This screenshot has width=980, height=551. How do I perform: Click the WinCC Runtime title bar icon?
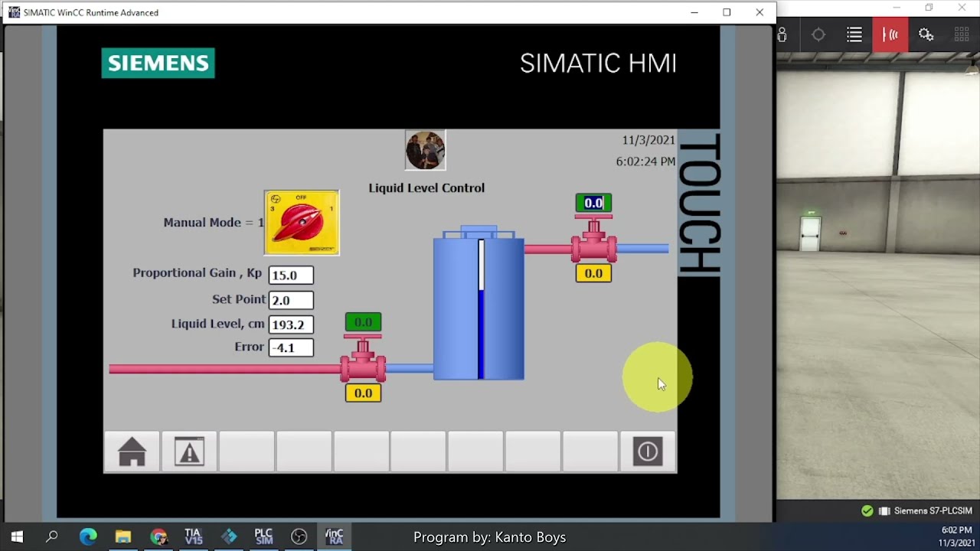[14, 12]
